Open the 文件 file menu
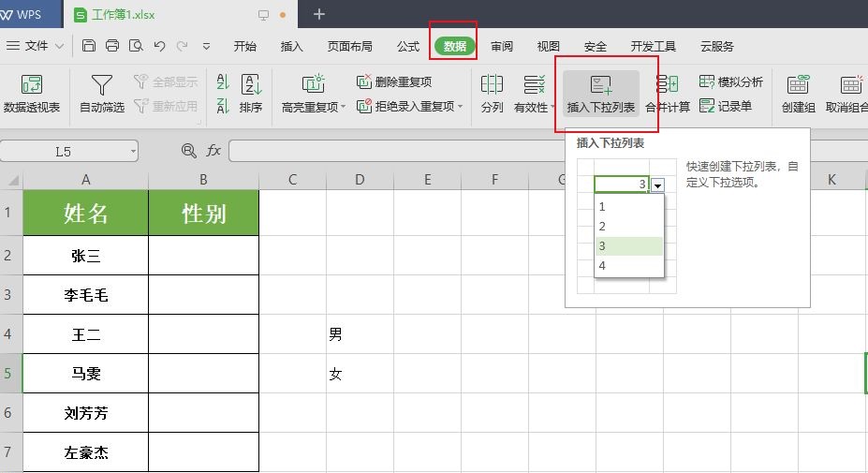This screenshot has height=473, width=868. 36,46
